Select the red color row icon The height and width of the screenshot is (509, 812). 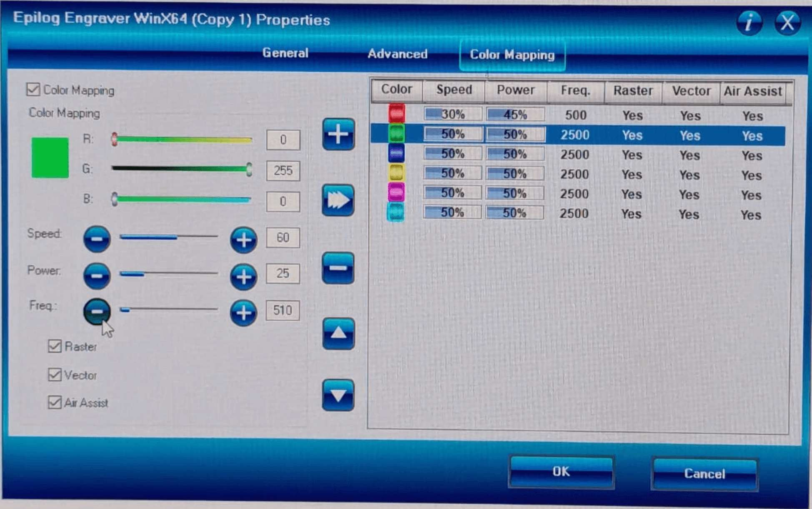point(396,114)
